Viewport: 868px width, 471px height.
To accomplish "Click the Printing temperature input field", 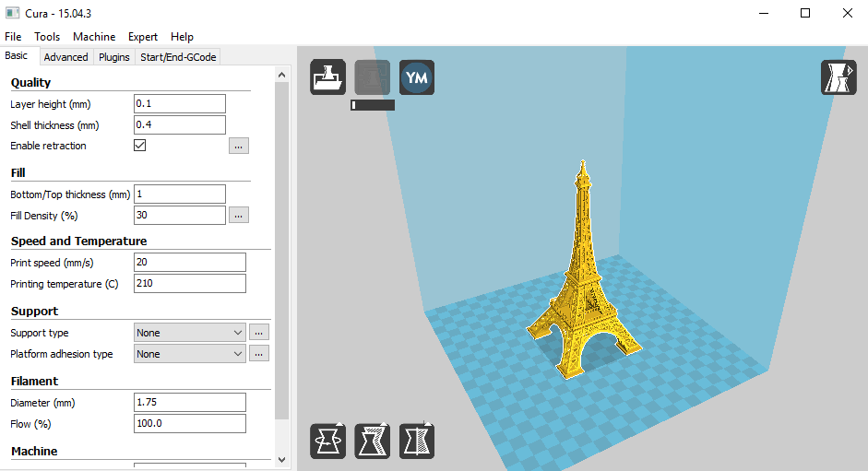I will click(x=190, y=283).
